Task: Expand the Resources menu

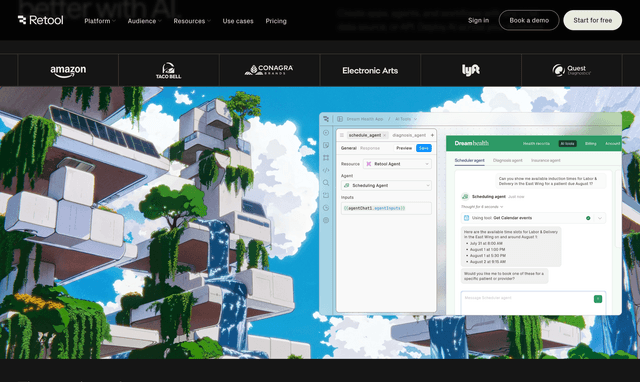Action: pyautogui.click(x=192, y=21)
